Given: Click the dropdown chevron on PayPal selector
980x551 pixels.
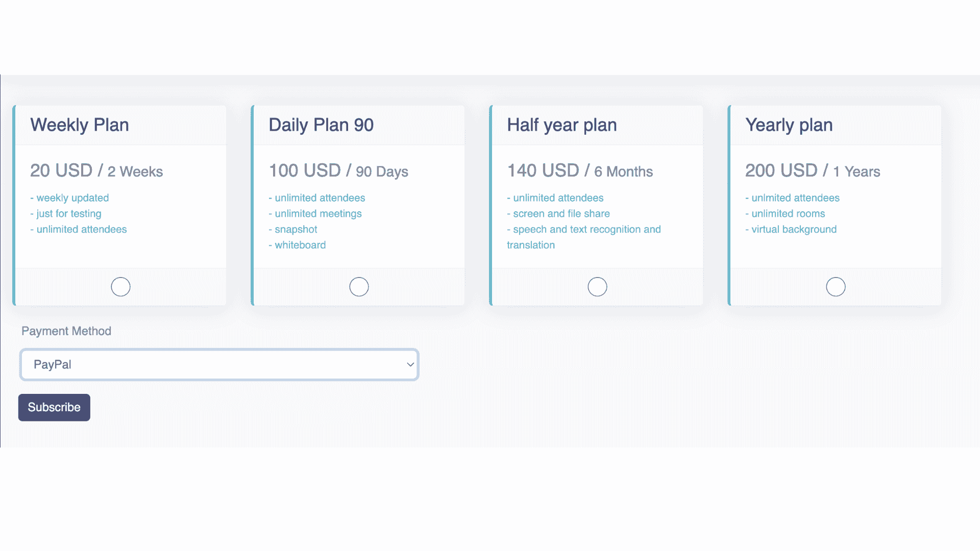Looking at the screenshot, I should click(x=409, y=364).
